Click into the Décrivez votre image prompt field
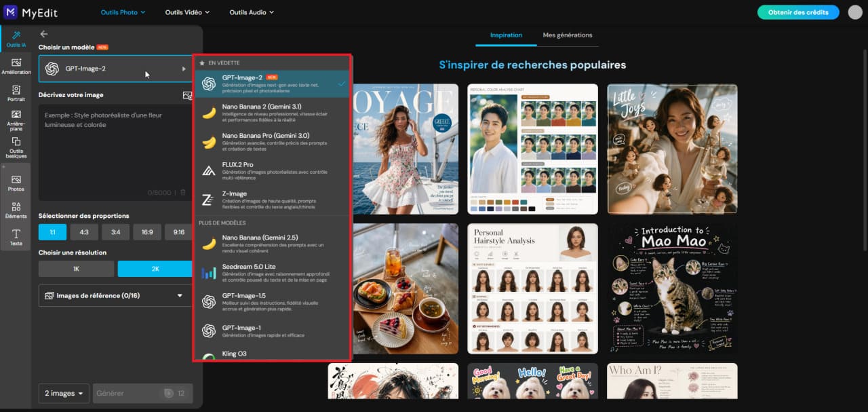 (x=116, y=153)
